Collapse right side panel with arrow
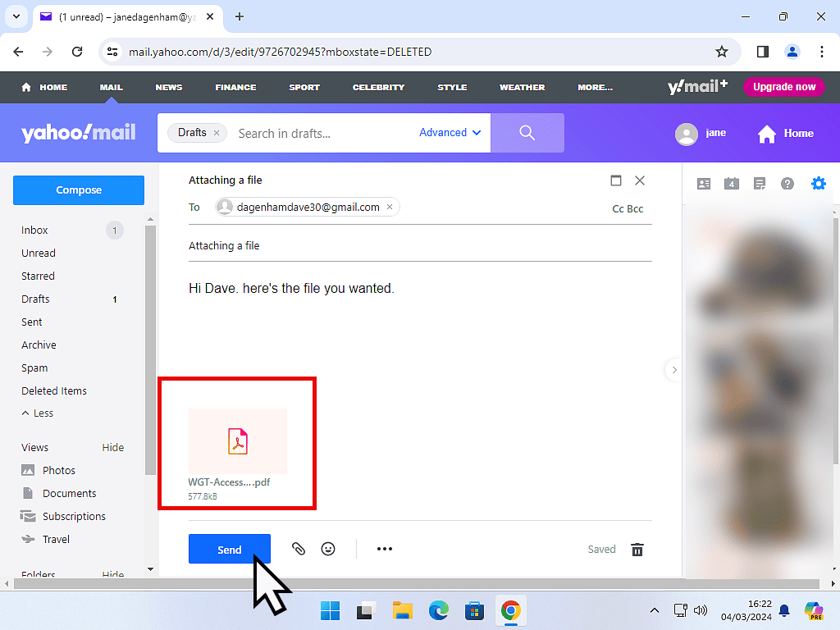The image size is (840, 630). pos(674,370)
